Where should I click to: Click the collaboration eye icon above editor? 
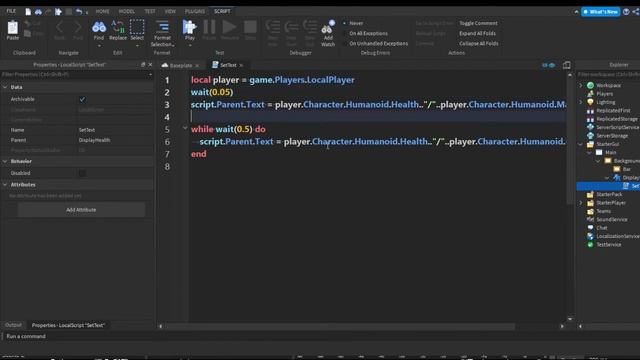tap(549, 65)
